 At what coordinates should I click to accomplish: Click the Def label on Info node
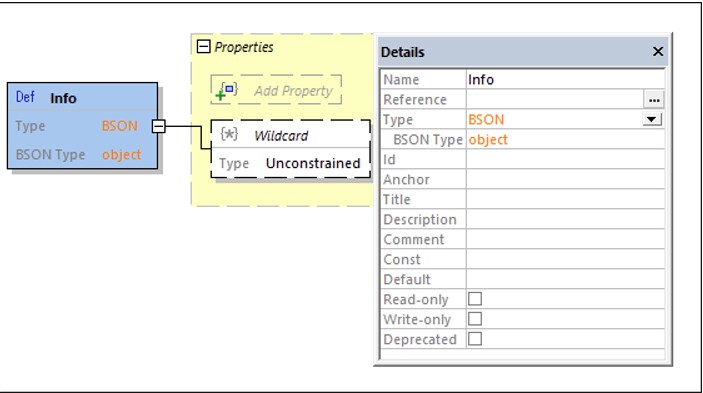pos(25,97)
